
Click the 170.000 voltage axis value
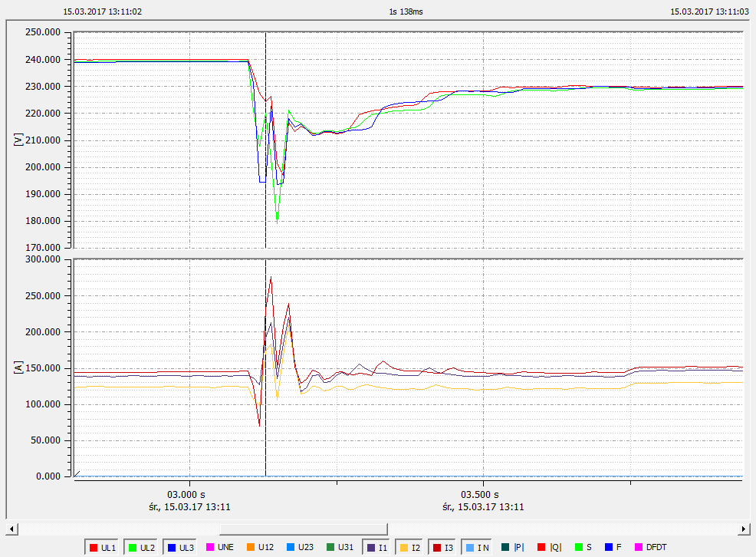(43, 247)
